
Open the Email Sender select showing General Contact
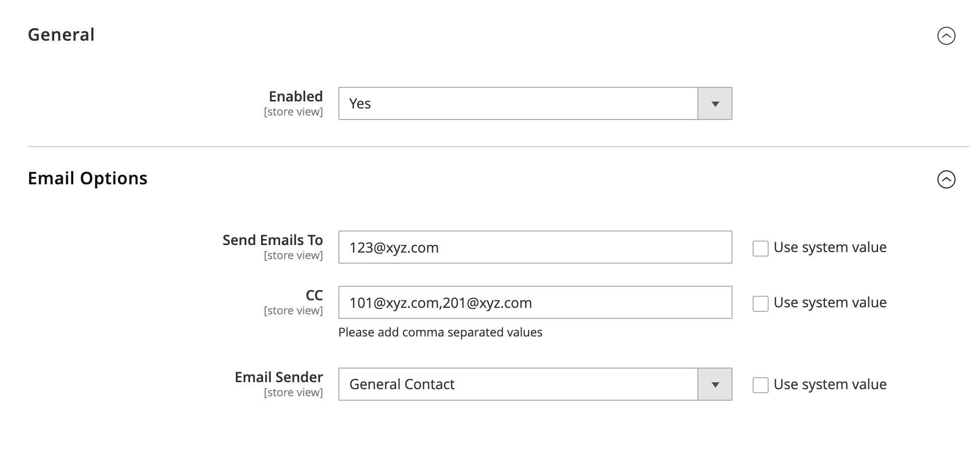535,384
